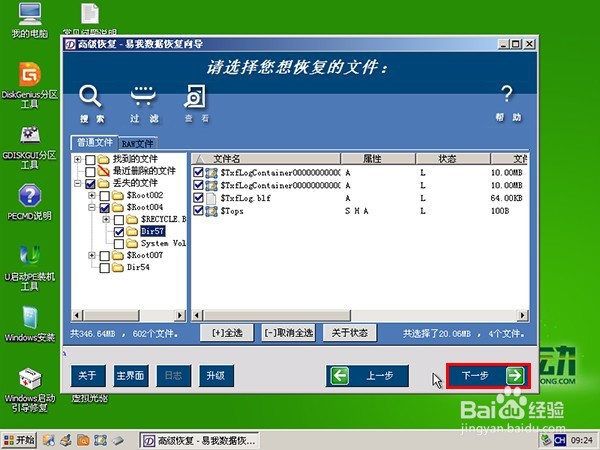Viewport: 600px width, 450px height.
Task: Launch Windows启动引导修复 desktop icon
Action: tap(30, 379)
